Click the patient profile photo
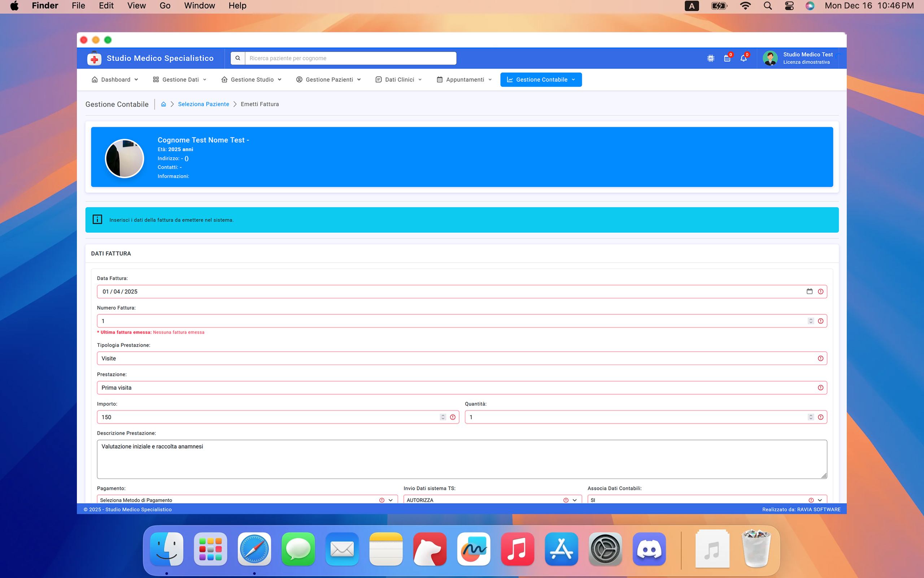 click(125, 158)
